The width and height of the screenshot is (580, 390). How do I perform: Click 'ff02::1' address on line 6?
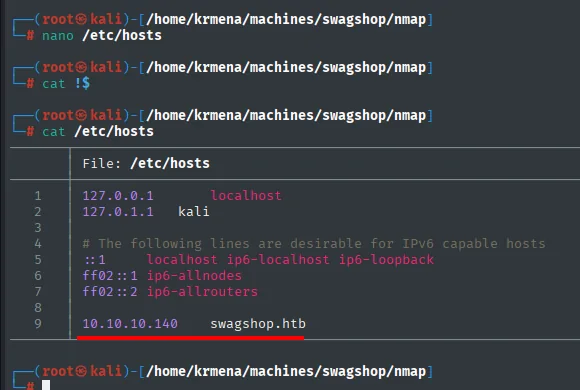coord(110,276)
